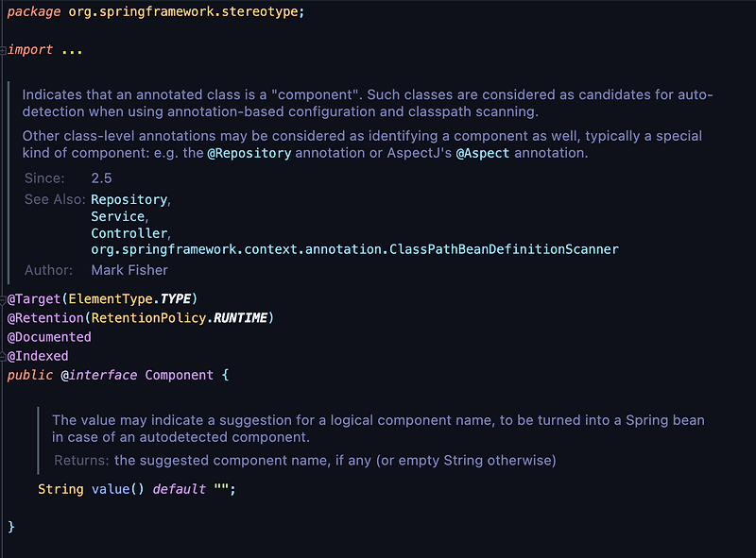The width and height of the screenshot is (756, 558).
Task: Click the author name Mark Fisher
Action: [x=129, y=269]
